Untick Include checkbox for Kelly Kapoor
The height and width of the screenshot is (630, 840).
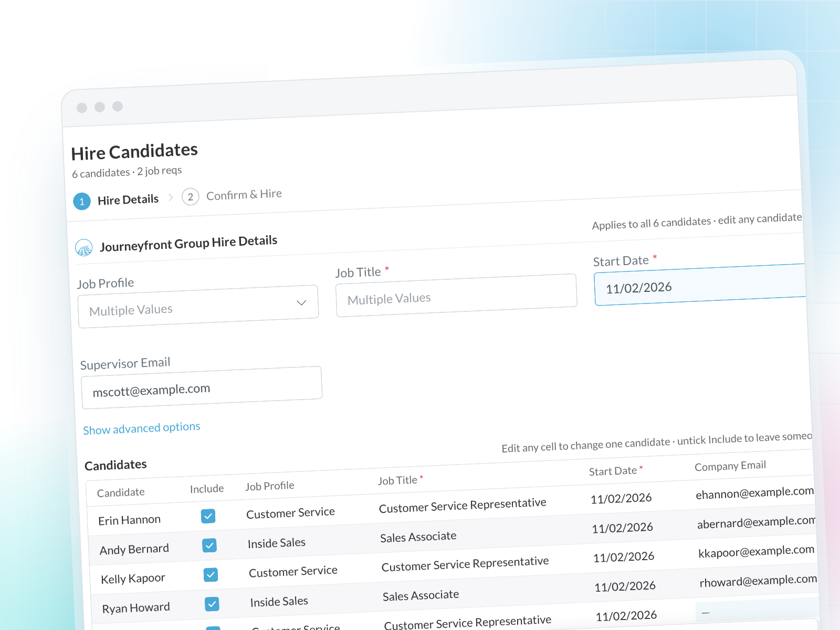point(211,575)
